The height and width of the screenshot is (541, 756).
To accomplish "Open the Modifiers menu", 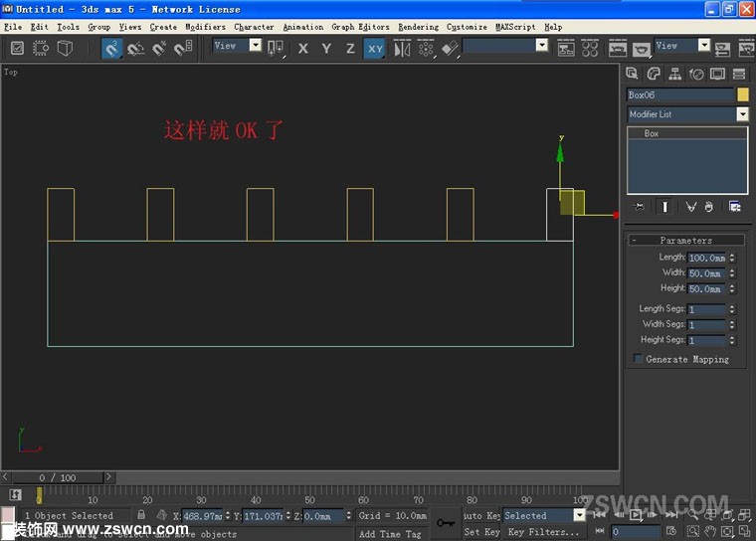I will tap(205, 27).
